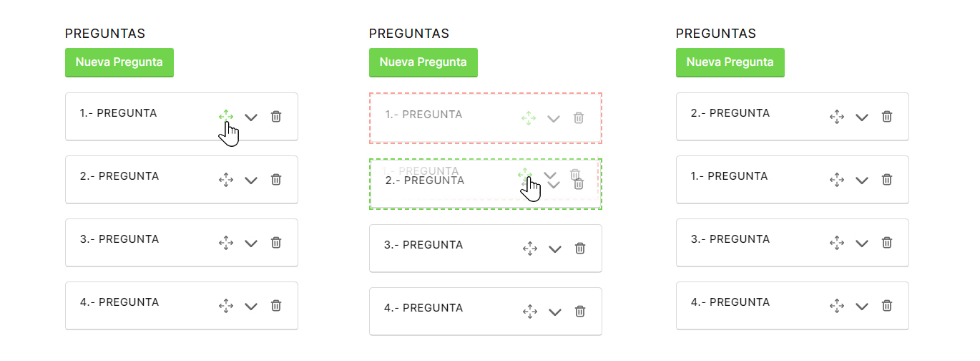Expand 3.- PREGUNTA chevron in the right list

[x=862, y=244]
